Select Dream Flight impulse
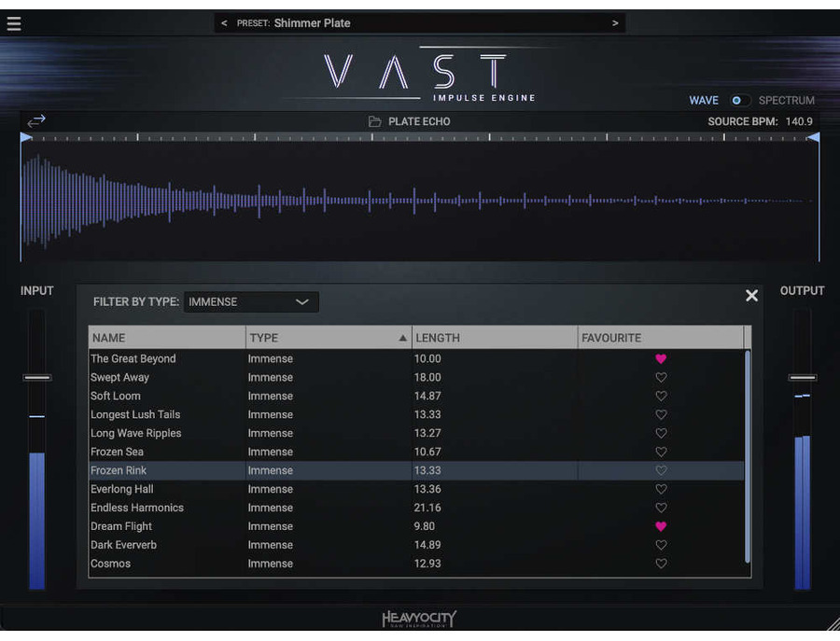 point(121,526)
